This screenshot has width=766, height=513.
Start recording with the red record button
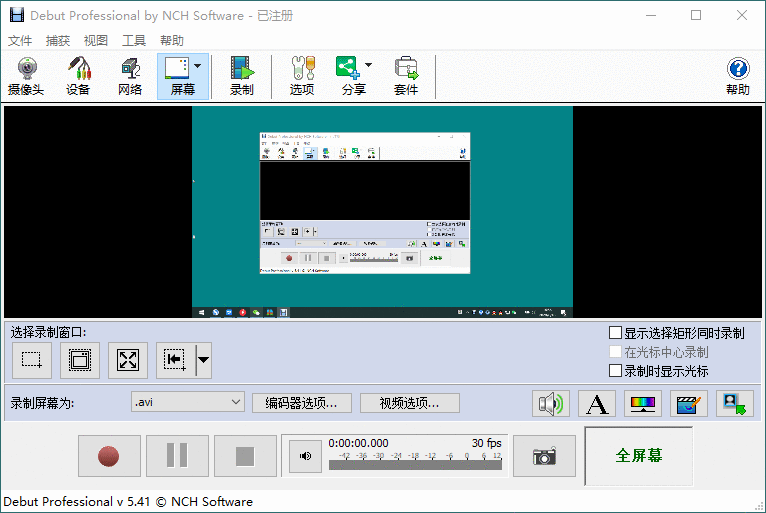[109, 456]
